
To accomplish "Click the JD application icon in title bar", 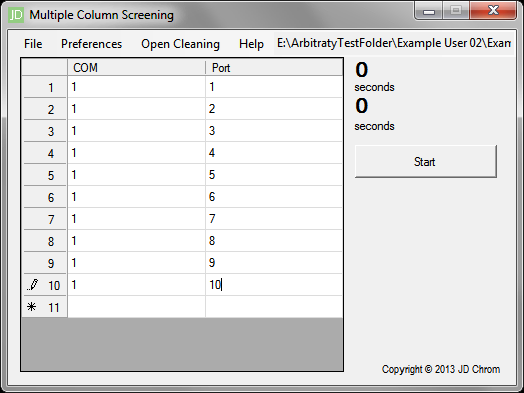I will 16,15.
